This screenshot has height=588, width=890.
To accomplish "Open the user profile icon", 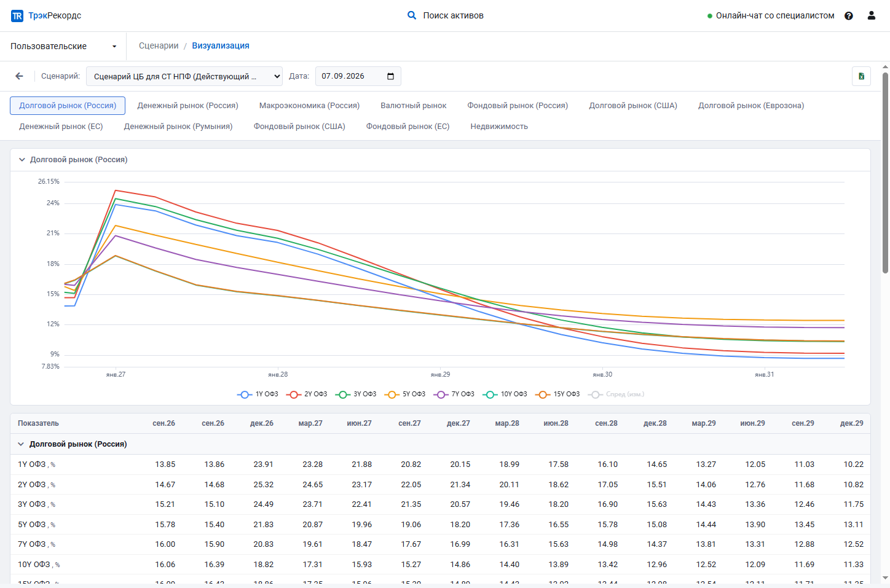I will tap(872, 15).
